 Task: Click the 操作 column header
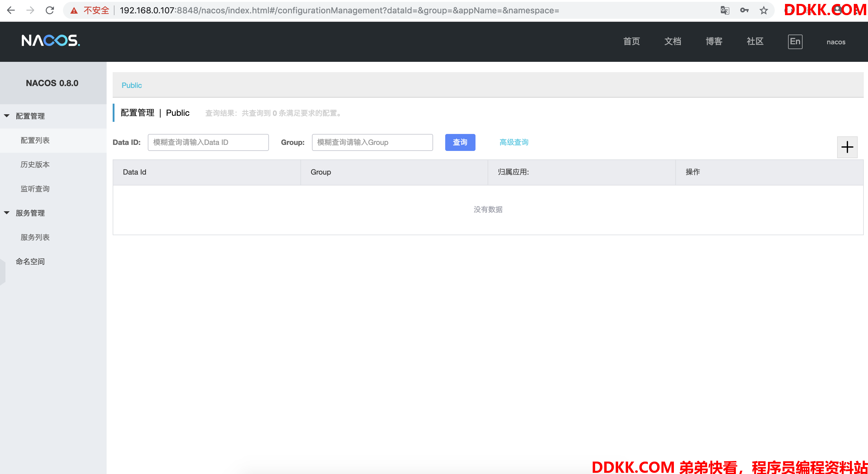(x=770, y=172)
